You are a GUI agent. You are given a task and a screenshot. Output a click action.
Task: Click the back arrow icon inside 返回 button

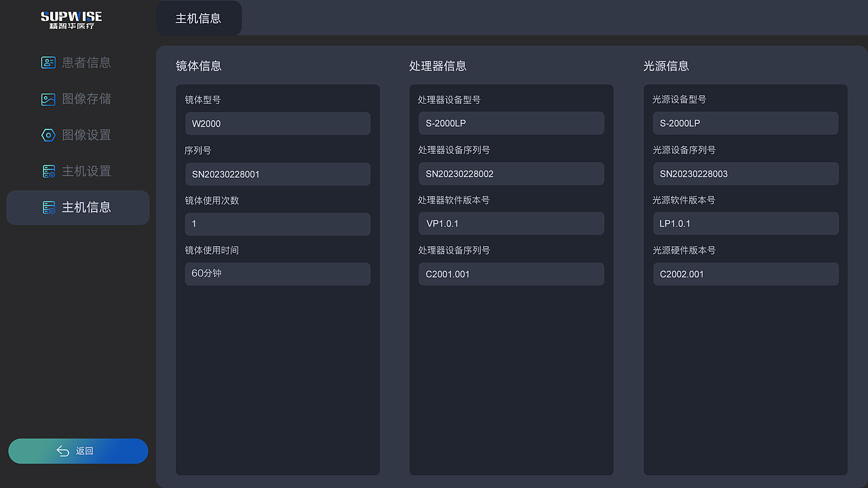pyautogui.click(x=62, y=451)
